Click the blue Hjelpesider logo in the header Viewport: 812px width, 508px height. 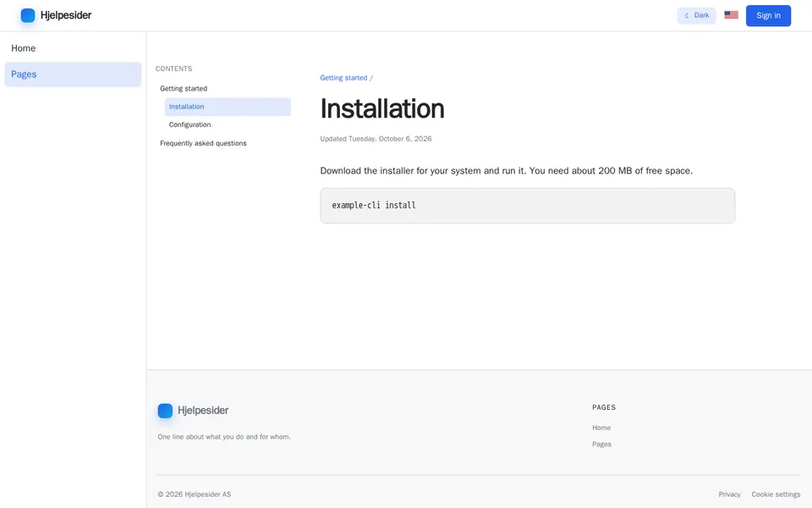[x=28, y=15]
